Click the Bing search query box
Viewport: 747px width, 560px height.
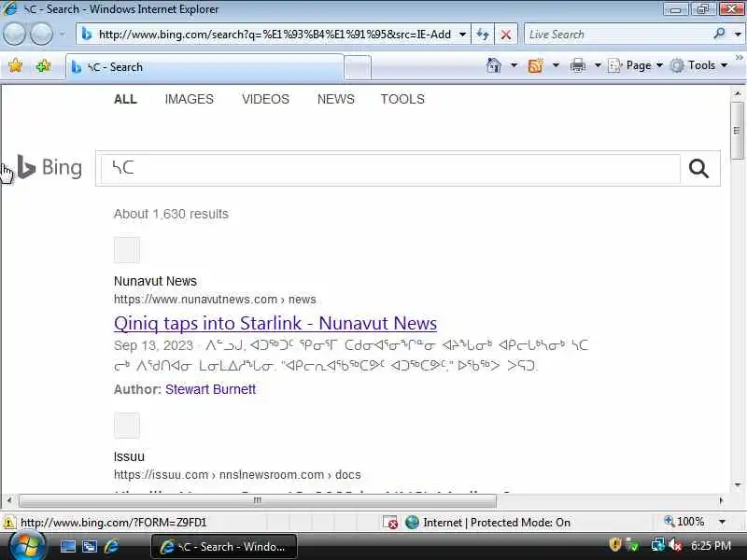pyautogui.click(x=390, y=168)
